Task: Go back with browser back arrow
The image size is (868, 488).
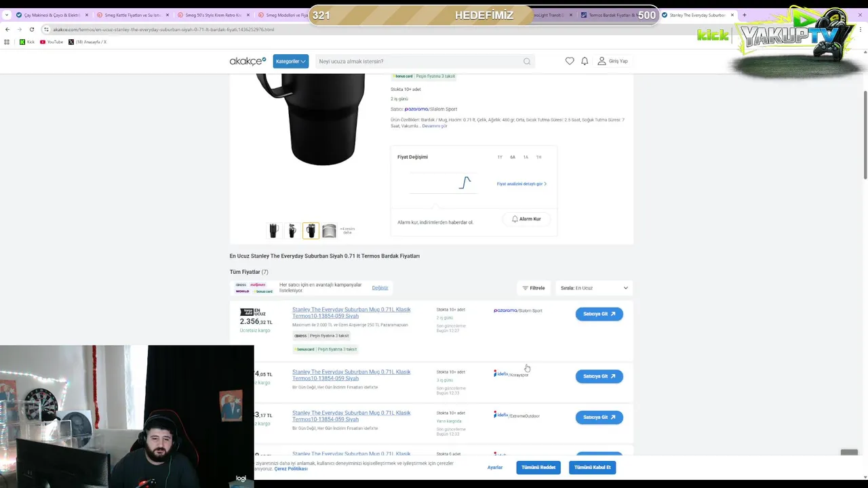Action: click(x=7, y=29)
